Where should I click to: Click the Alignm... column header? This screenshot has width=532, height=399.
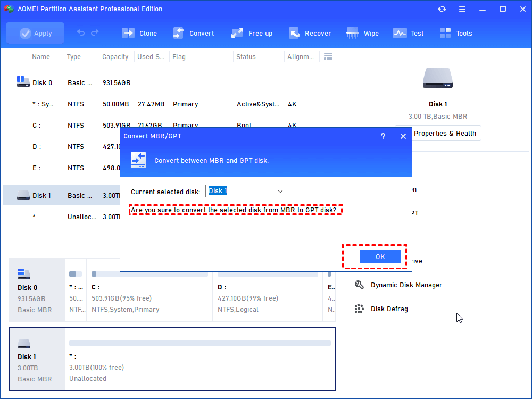301,57
